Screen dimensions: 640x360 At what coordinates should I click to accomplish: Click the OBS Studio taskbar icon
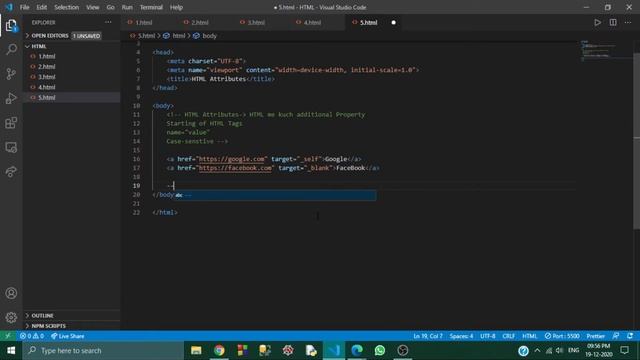point(402,350)
